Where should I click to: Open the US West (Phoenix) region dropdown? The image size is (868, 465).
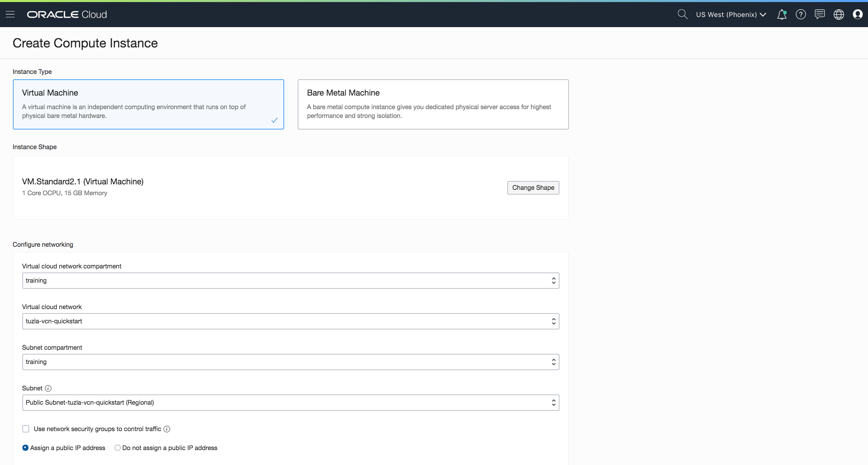(x=731, y=15)
